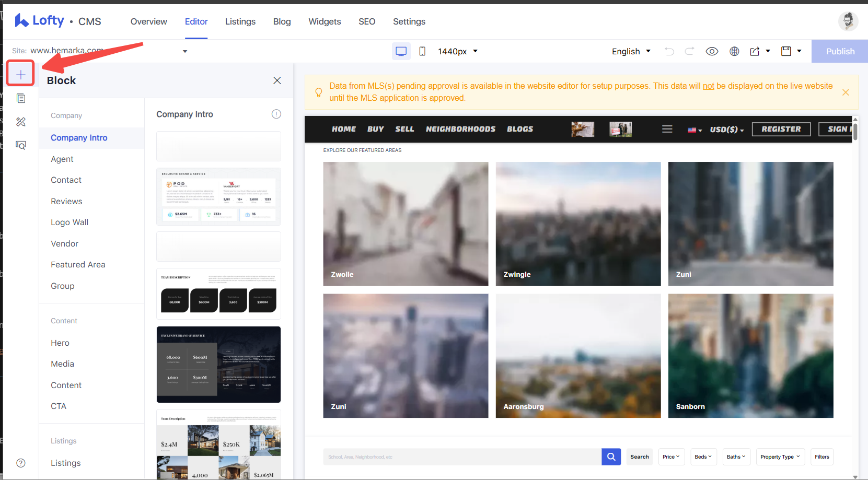Click the globe domain icon
Viewport: 868px width, 480px height.
[734, 51]
